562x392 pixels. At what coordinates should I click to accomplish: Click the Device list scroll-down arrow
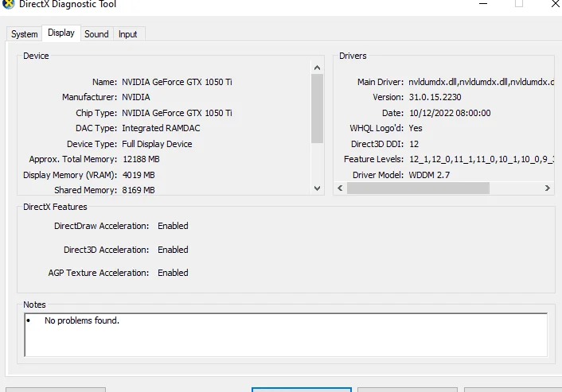coord(317,188)
